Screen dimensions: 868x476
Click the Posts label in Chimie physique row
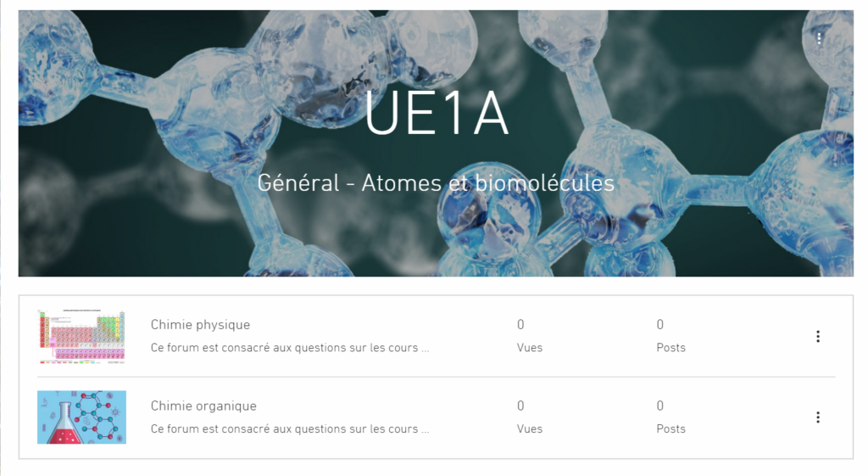(671, 348)
